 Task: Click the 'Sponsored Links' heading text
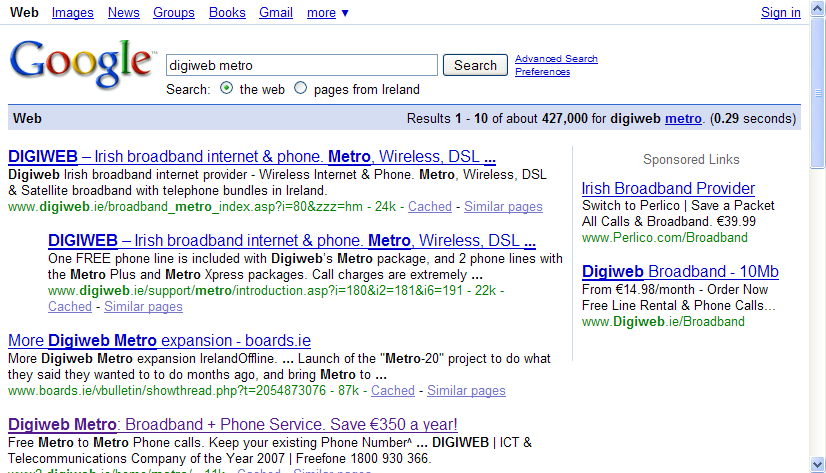(x=691, y=160)
